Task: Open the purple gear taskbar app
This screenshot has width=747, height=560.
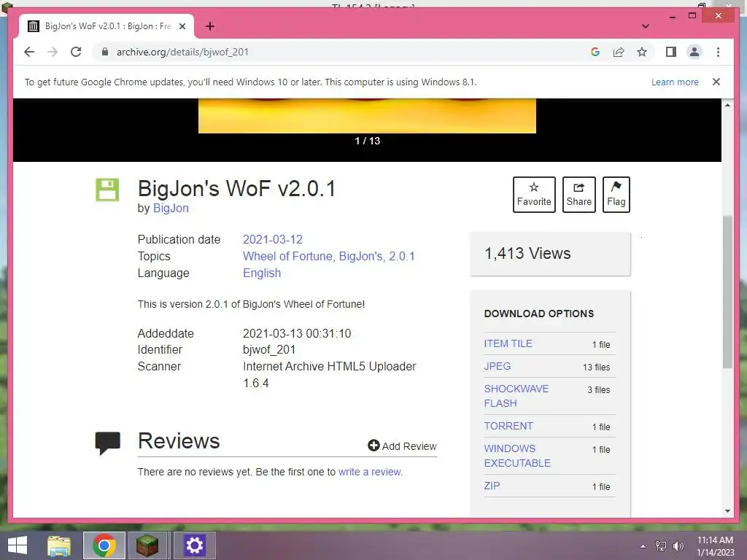Action: [x=194, y=545]
